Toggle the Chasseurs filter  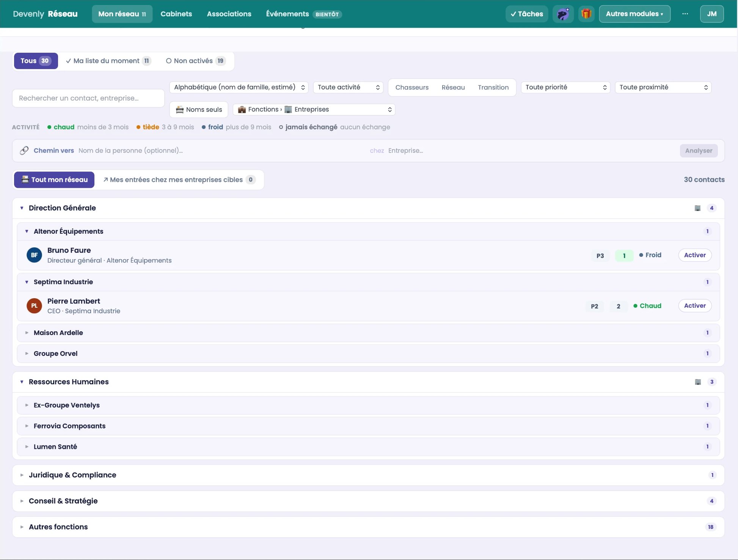[412, 88]
